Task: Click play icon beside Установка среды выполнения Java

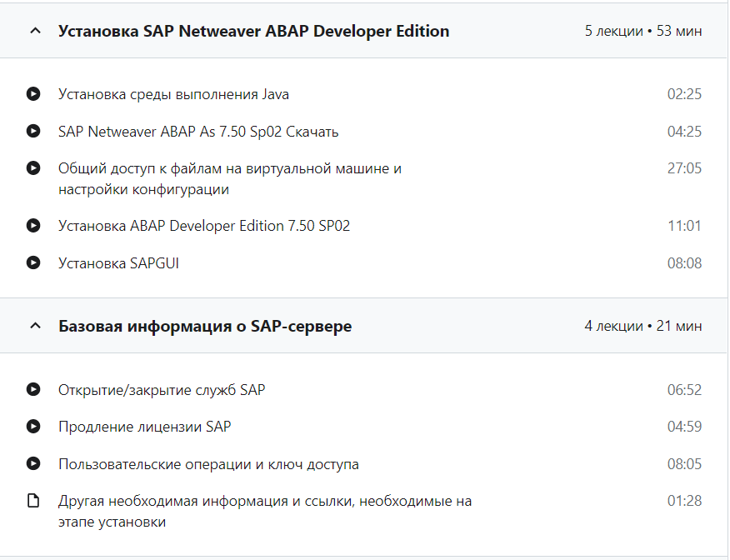Action: pyautogui.click(x=33, y=94)
